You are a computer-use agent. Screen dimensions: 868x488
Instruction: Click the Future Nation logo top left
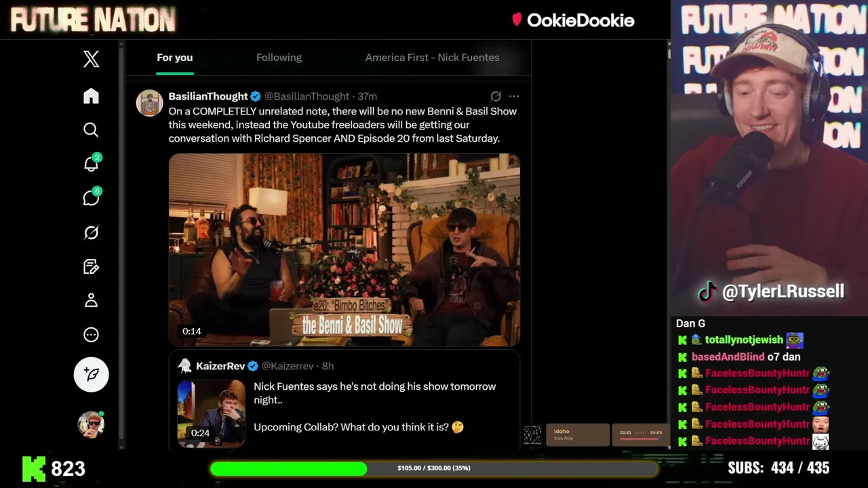tap(93, 20)
